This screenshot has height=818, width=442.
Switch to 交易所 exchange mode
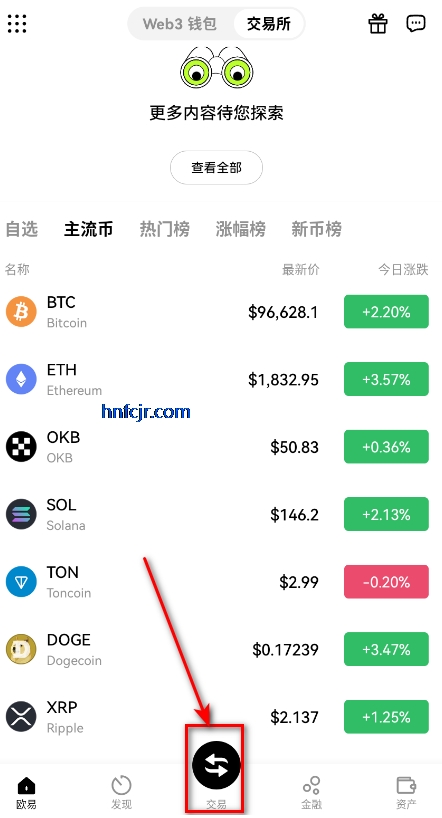pos(268,23)
